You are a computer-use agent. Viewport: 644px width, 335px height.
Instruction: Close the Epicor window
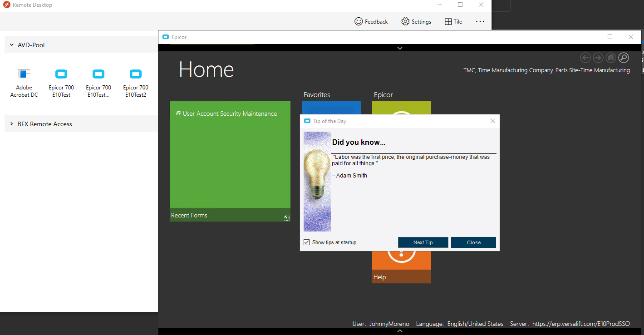(x=631, y=37)
